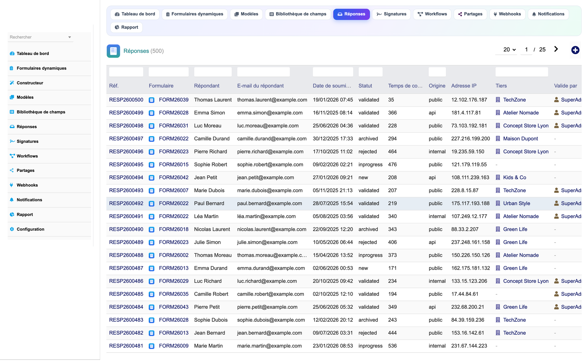Screen dimensions: 588x364
Task: Select the active Réponses top tab
Action: tap(351, 14)
